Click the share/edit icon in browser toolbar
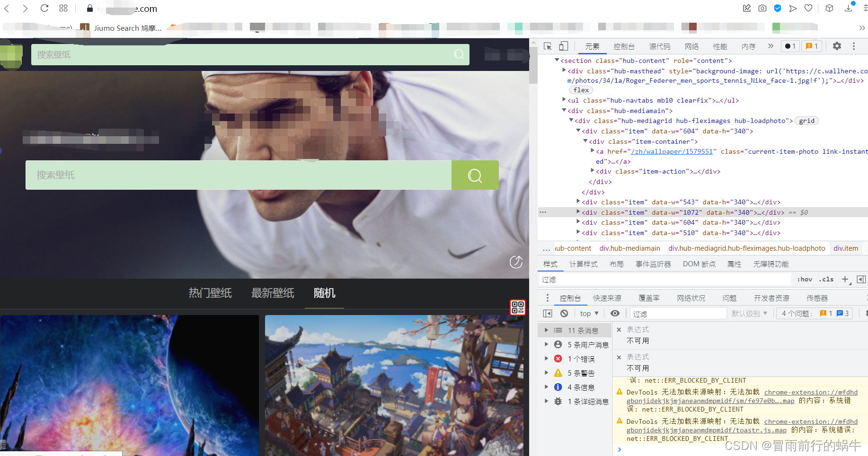The height and width of the screenshot is (456, 868). (x=747, y=8)
